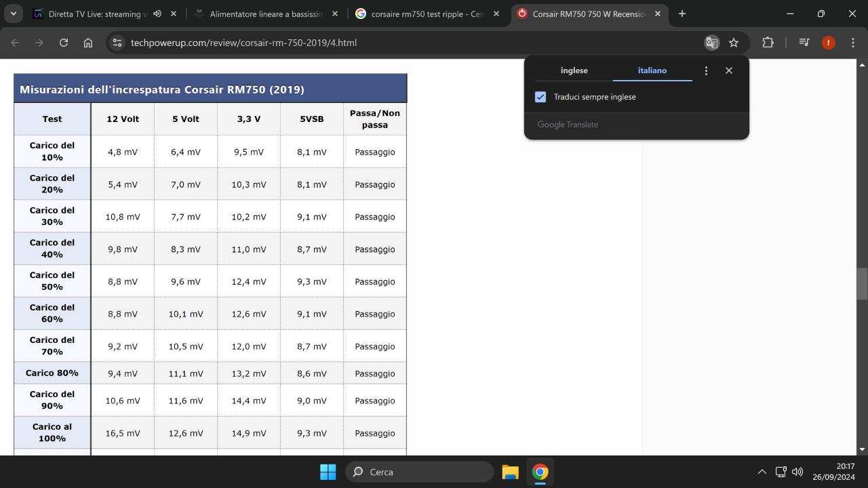Click the Cerca taskbar search box
The width and height of the screenshot is (868, 488).
[x=419, y=472]
